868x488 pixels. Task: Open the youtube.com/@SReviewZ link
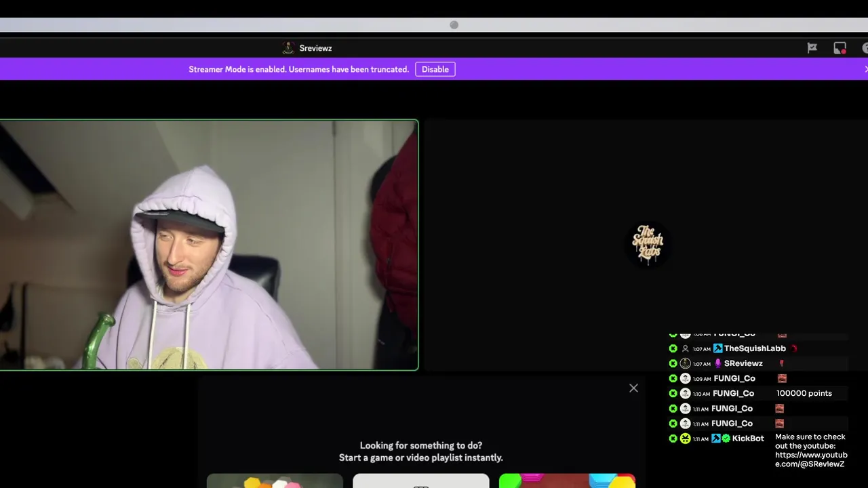click(811, 460)
